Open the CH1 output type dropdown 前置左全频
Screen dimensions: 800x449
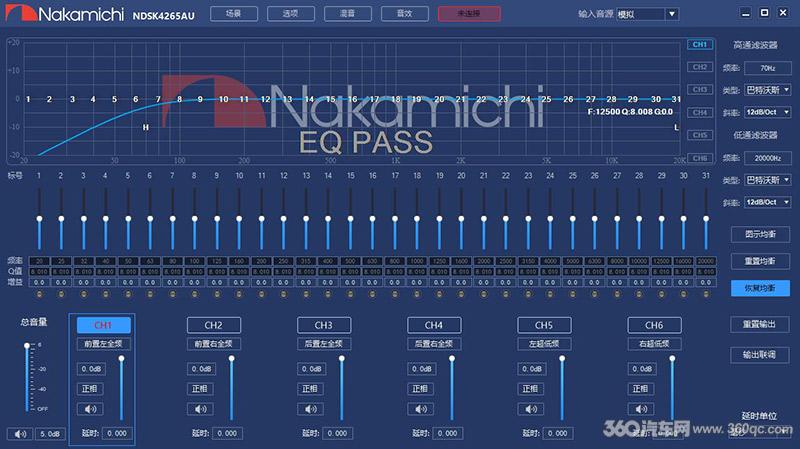[x=104, y=344]
